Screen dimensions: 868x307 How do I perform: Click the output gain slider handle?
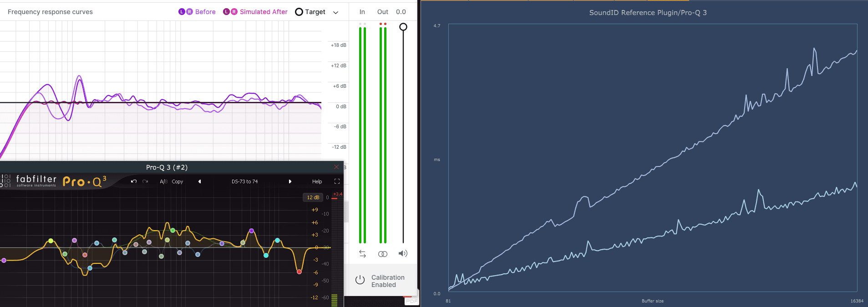coord(403,27)
